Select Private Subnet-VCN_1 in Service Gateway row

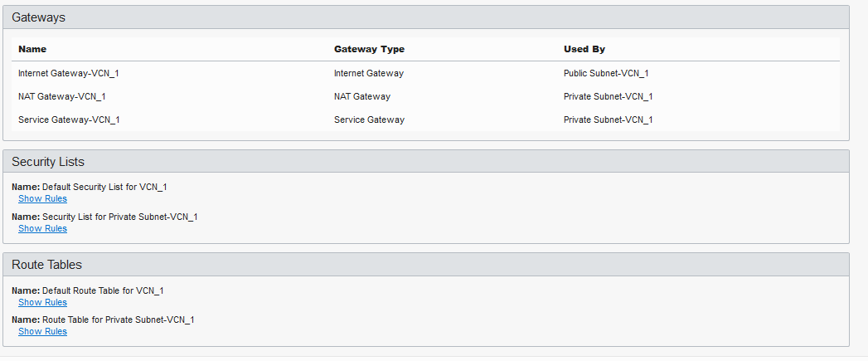(609, 120)
